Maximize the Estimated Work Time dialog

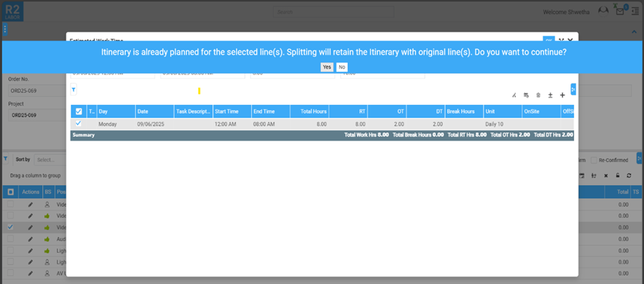[561, 40]
